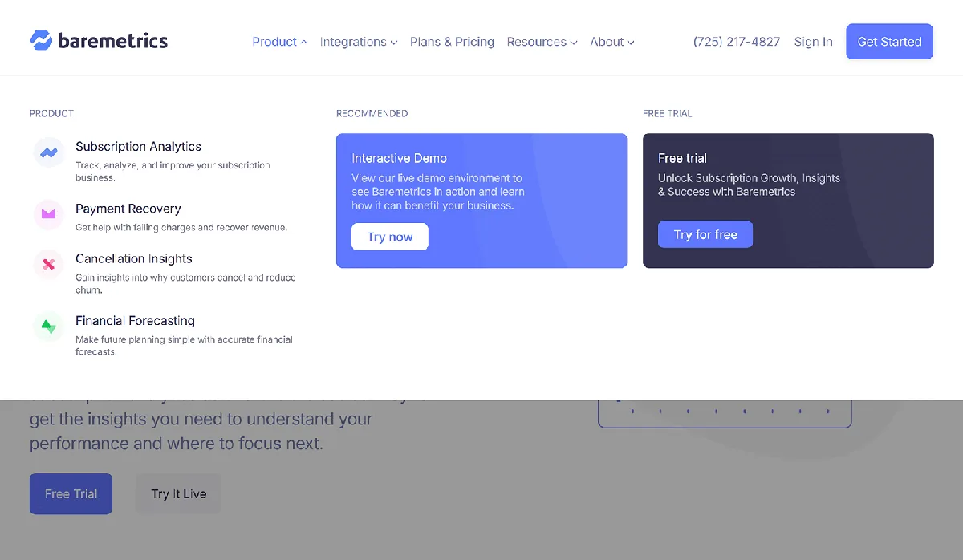Screen dimensions: 963x560
Task: Click the Baremetrics logo icon
Action: 41,40
